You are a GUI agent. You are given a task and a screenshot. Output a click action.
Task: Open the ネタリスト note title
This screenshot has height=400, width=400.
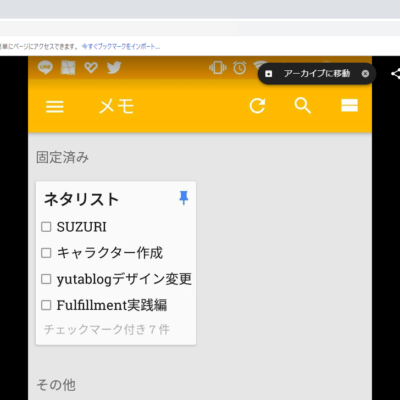[x=81, y=199]
